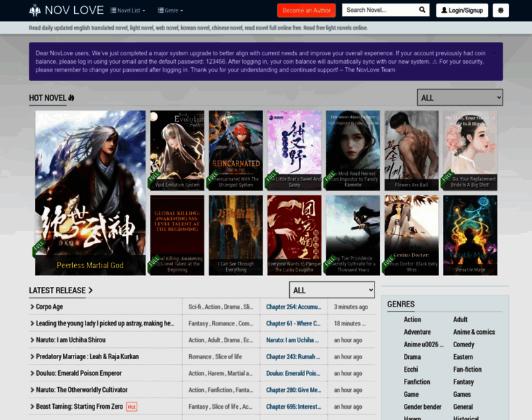Open the Versatile Mage cover
This screenshot has width=532, height=420.
tap(470, 235)
